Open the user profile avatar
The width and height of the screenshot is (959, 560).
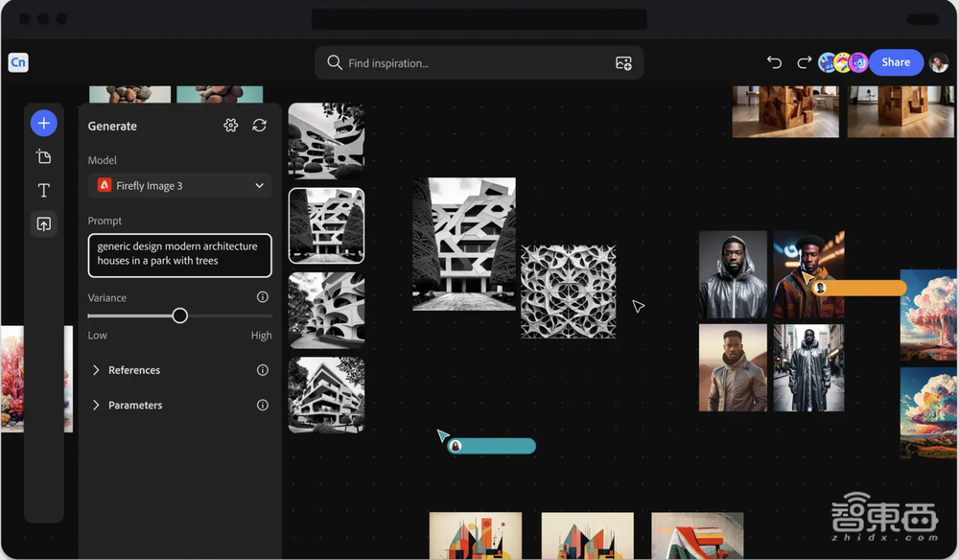pyautogui.click(x=938, y=62)
